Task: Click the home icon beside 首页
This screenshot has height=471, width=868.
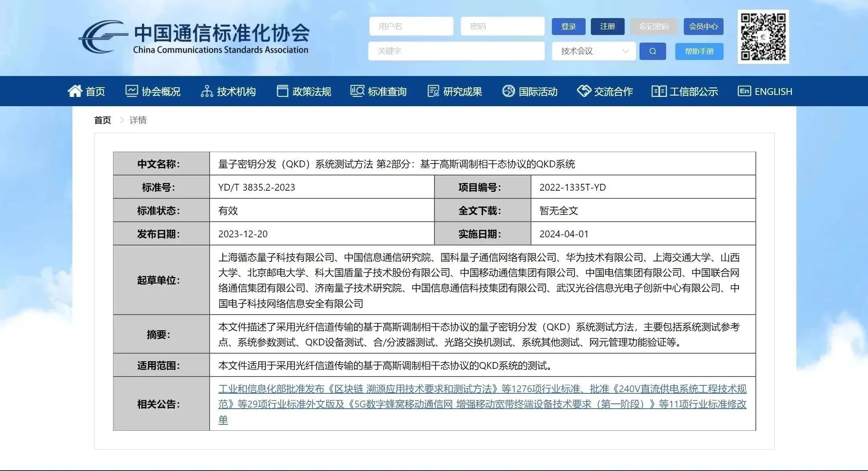Action: 75,91
